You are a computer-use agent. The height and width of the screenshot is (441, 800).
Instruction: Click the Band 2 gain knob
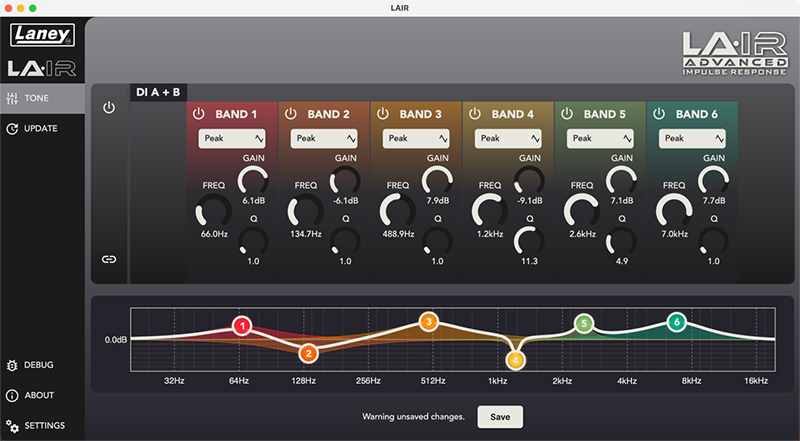[x=345, y=180]
